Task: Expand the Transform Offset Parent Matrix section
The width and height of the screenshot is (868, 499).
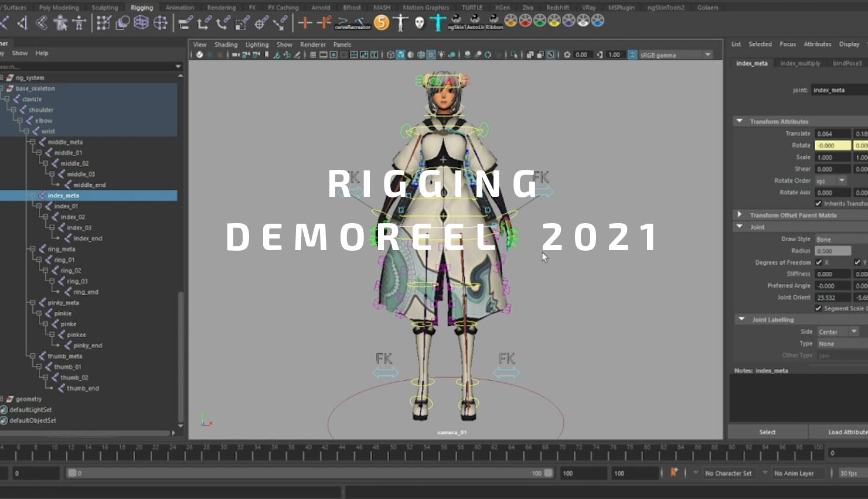Action: coord(740,215)
